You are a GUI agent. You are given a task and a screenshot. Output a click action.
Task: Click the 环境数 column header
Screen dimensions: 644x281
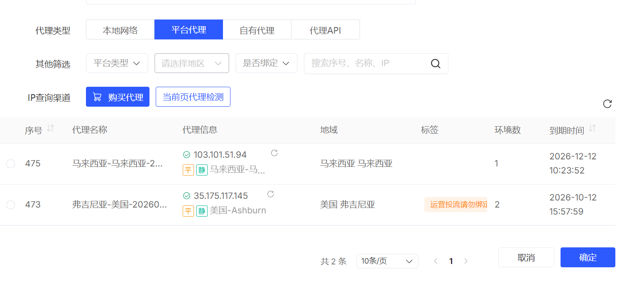tap(507, 130)
